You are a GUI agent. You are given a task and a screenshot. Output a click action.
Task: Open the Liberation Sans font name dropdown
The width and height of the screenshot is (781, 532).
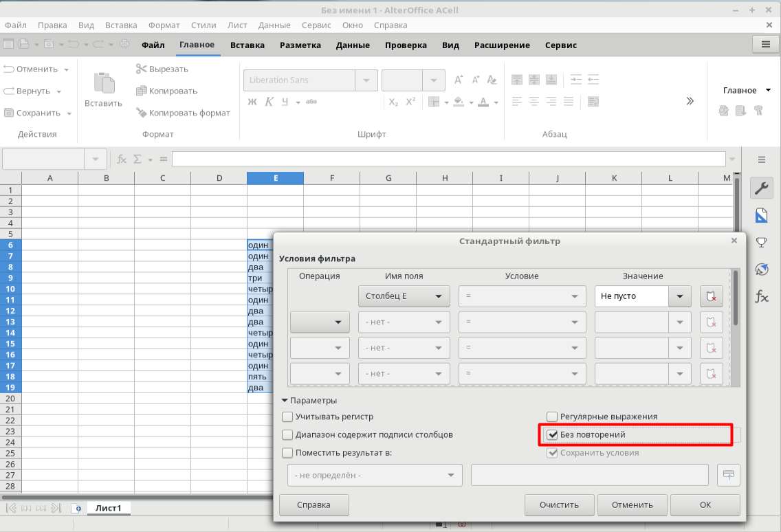tap(366, 80)
